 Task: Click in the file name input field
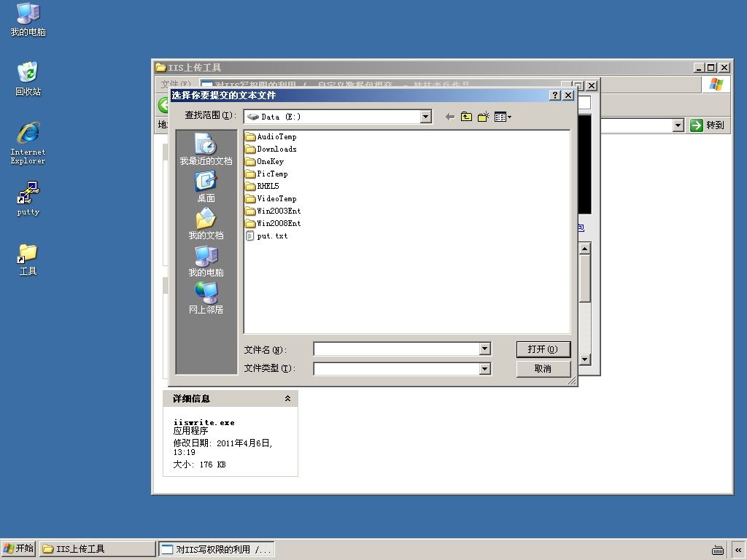(396, 349)
